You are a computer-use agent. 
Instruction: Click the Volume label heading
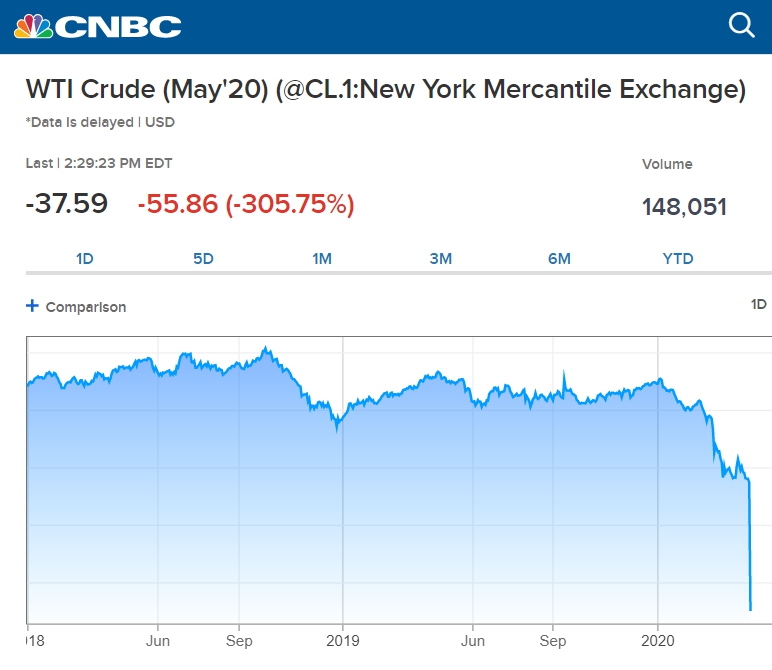667,164
